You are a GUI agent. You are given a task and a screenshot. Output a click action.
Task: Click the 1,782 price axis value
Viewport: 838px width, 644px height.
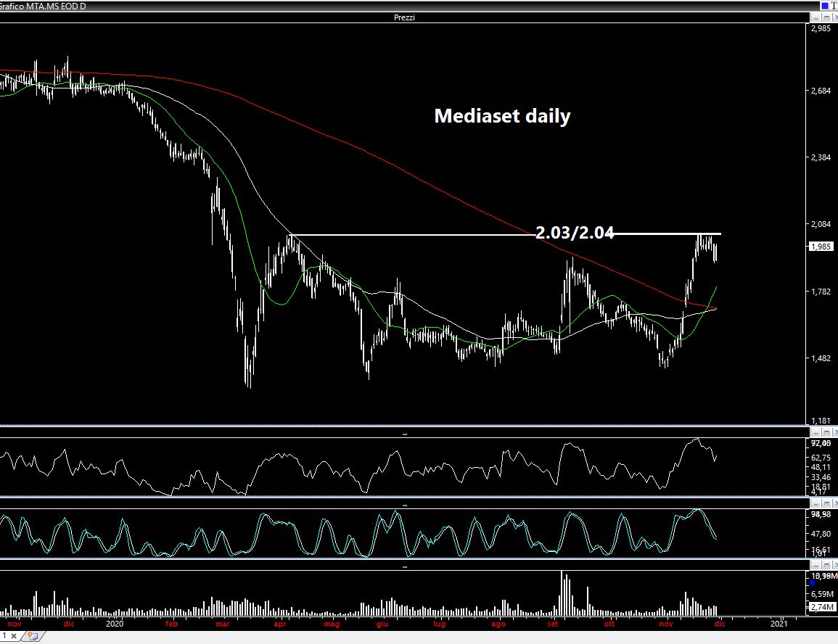(x=821, y=292)
